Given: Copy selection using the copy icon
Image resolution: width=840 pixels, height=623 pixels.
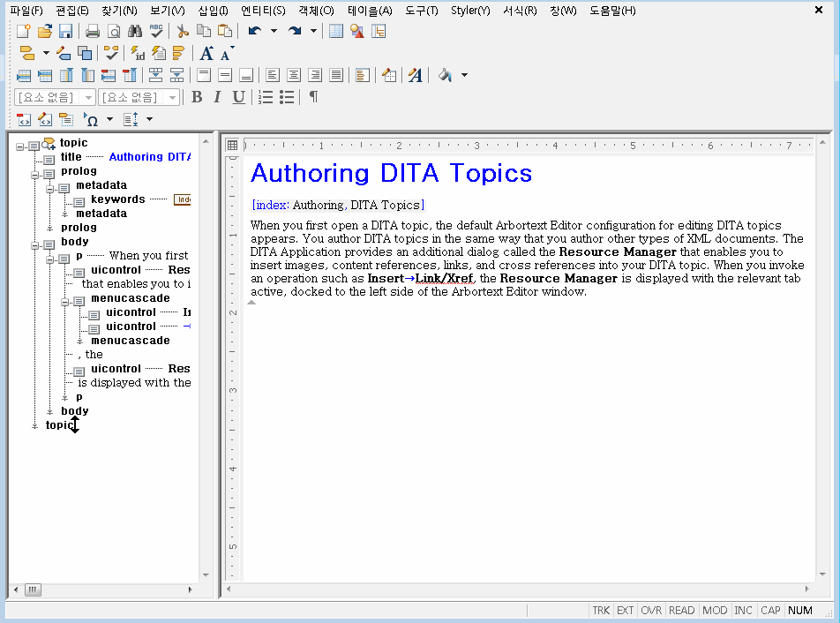Looking at the screenshot, I should pyautogui.click(x=204, y=31).
